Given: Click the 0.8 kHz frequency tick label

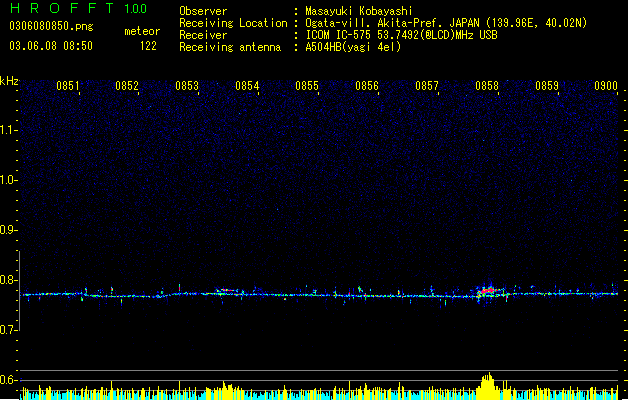Looking at the screenshot, I should click(8, 280).
